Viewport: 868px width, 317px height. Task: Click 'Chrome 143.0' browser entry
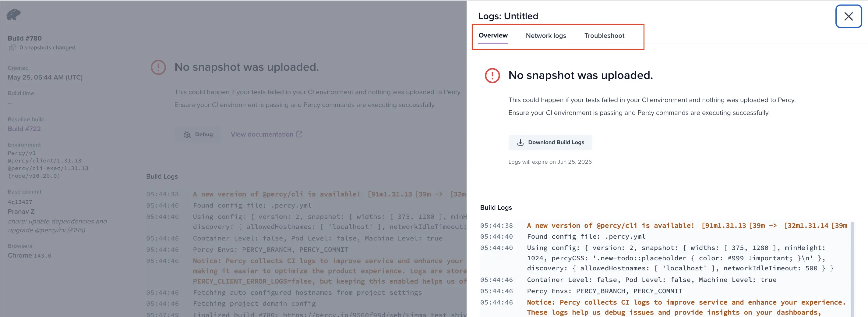(30, 256)
